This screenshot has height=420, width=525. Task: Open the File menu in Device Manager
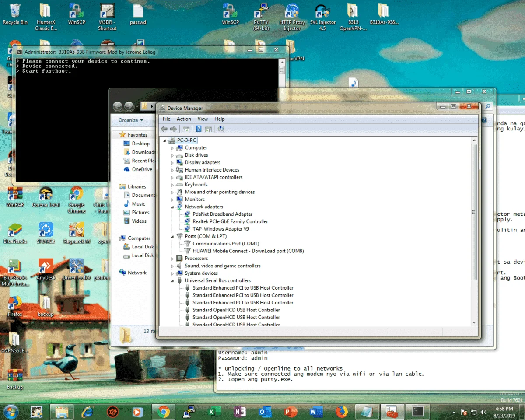click(166, 119)
